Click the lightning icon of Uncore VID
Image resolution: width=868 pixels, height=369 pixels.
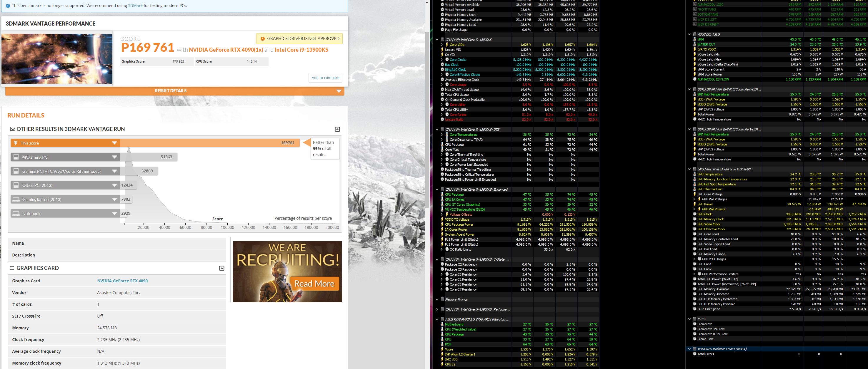pyautogui.click(x=442, y=50)
